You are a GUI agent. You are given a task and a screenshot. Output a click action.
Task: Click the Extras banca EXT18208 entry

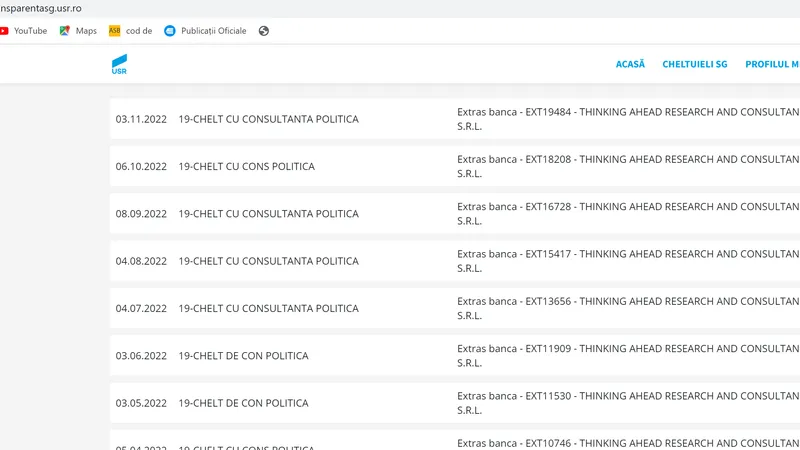628,166
